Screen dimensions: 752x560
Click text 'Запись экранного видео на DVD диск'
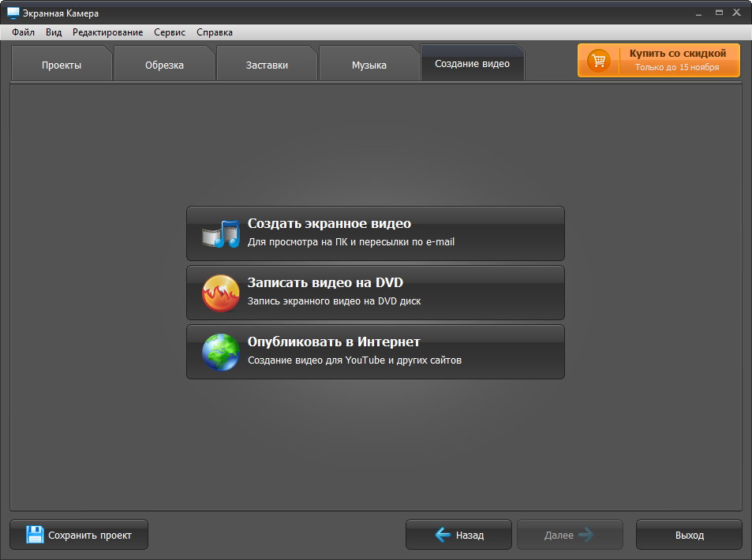coord(334,301)
